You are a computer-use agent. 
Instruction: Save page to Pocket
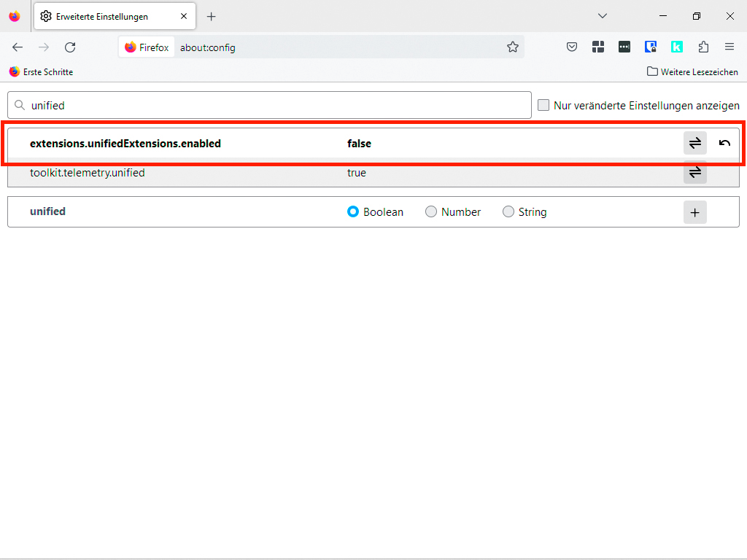pyautogui.click(x=573, y=47)
